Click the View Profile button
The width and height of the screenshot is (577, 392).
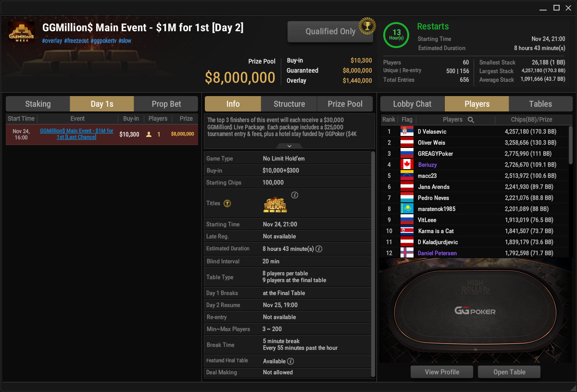point(442,372)
